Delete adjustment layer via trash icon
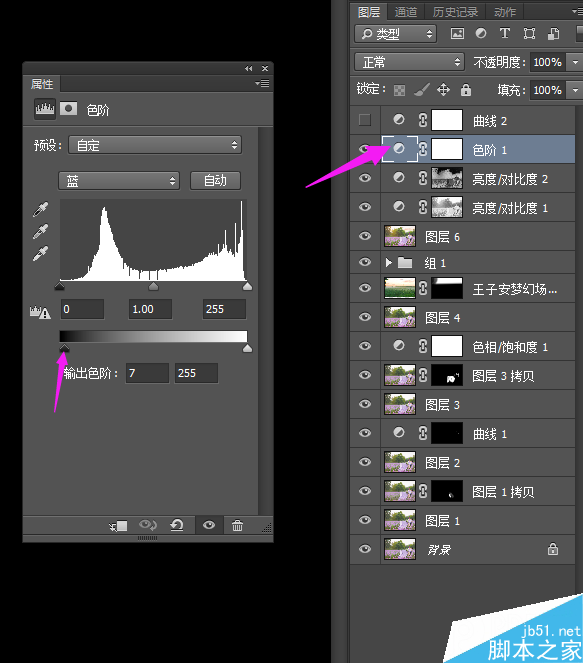The width and height of the screenshot is (583, 663). click(x=237, y=526)
